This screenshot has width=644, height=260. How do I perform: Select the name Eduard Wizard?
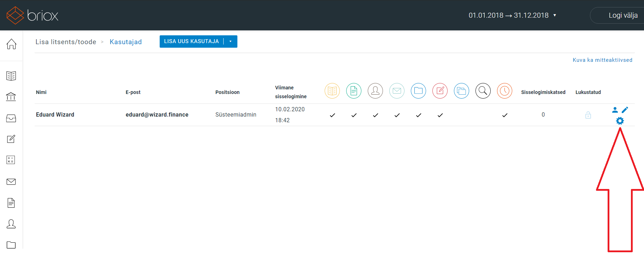pos(55,114)
